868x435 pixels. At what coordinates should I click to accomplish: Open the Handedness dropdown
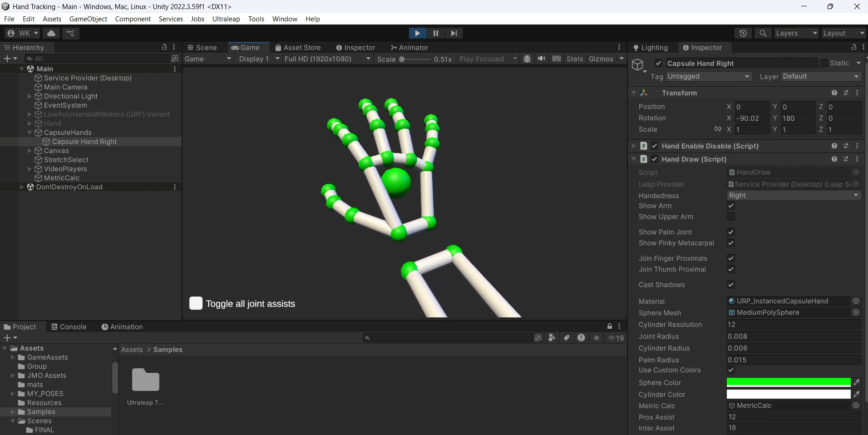click(x=794, y=195)
